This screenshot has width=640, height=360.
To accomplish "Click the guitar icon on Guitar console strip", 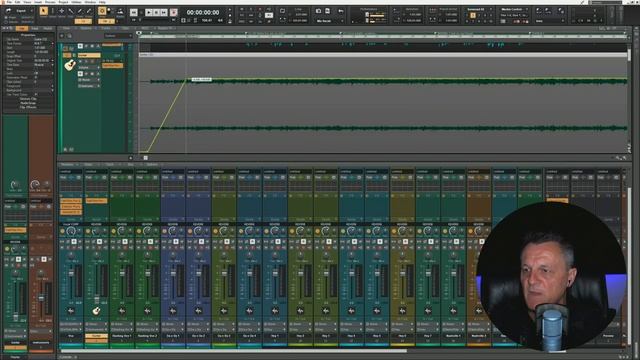I will 96,311.
